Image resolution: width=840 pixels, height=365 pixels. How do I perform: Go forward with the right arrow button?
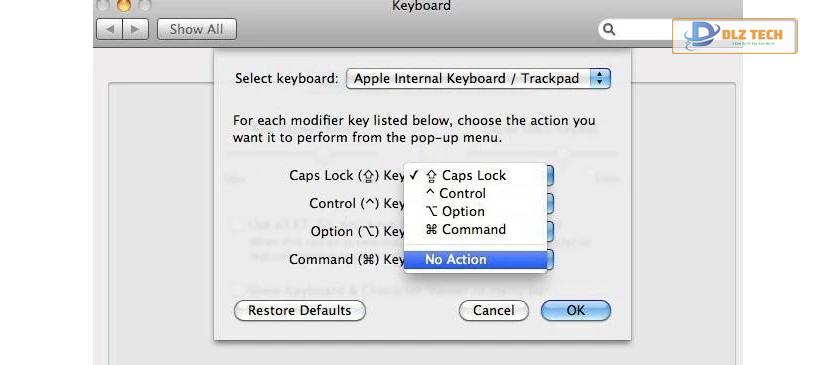136,29
